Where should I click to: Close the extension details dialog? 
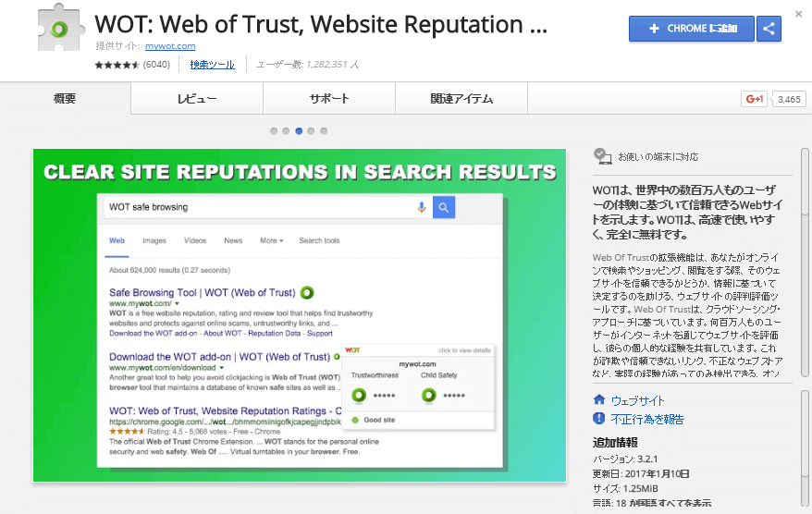pos(798,14)
